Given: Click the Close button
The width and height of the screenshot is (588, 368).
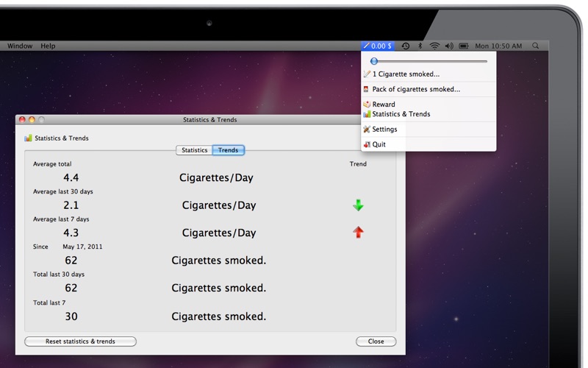Looking at the screenshot, I should (376, 342).
